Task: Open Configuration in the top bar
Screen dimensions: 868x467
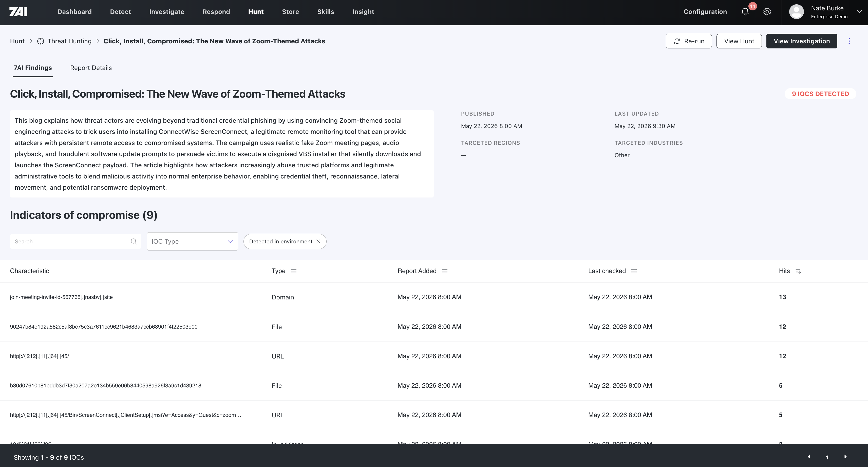Action: pyautogui.click(x=705, y=12)
